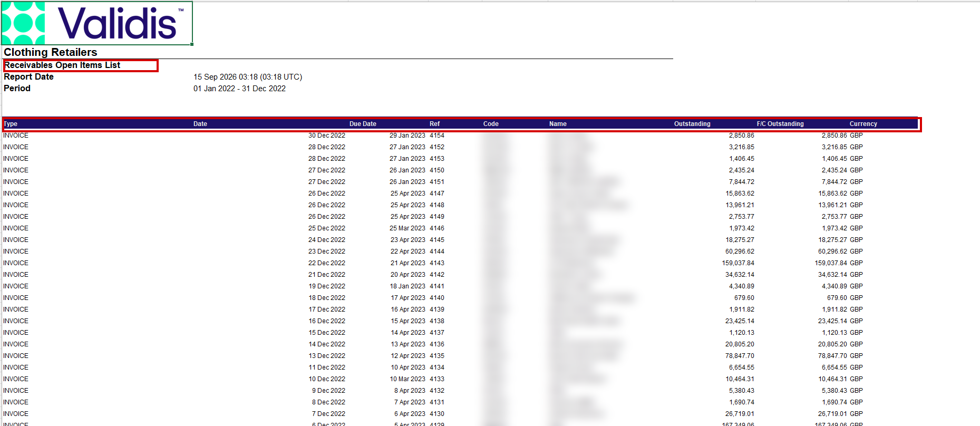Click the F/C Outstanding value 60,296.62 beside GBP

tap(832, 251)
